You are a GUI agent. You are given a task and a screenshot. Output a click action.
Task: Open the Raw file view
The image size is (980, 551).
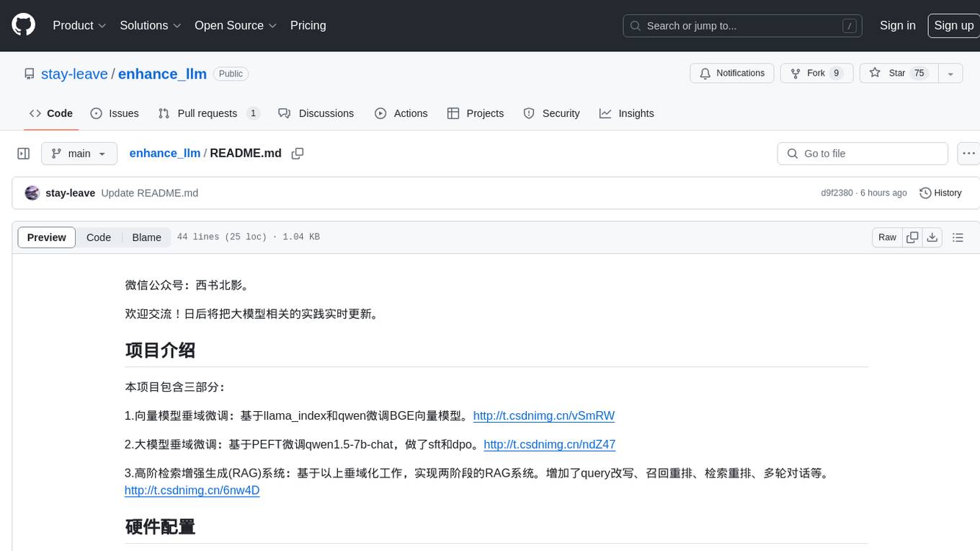pyautogui.click(x=887, y=237)
